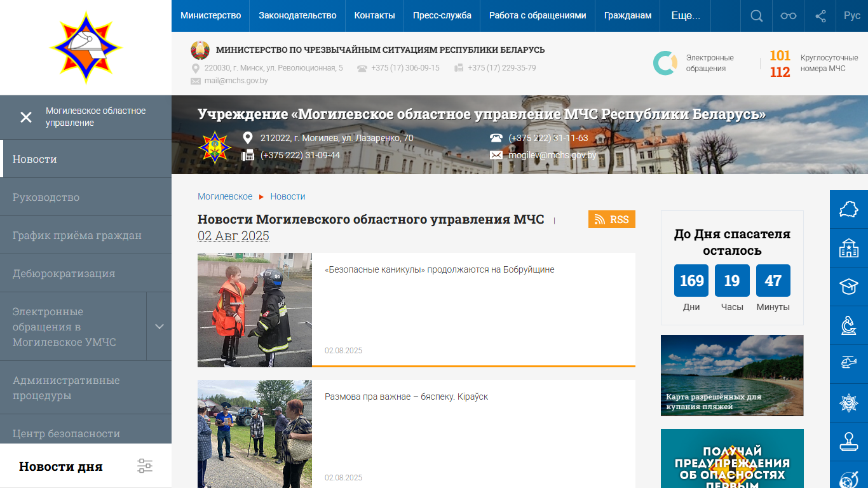The width and height of the screenshot is (868, 488).
Task: Open the Belarus map outline icon
Action: click(x=848, y=209)
